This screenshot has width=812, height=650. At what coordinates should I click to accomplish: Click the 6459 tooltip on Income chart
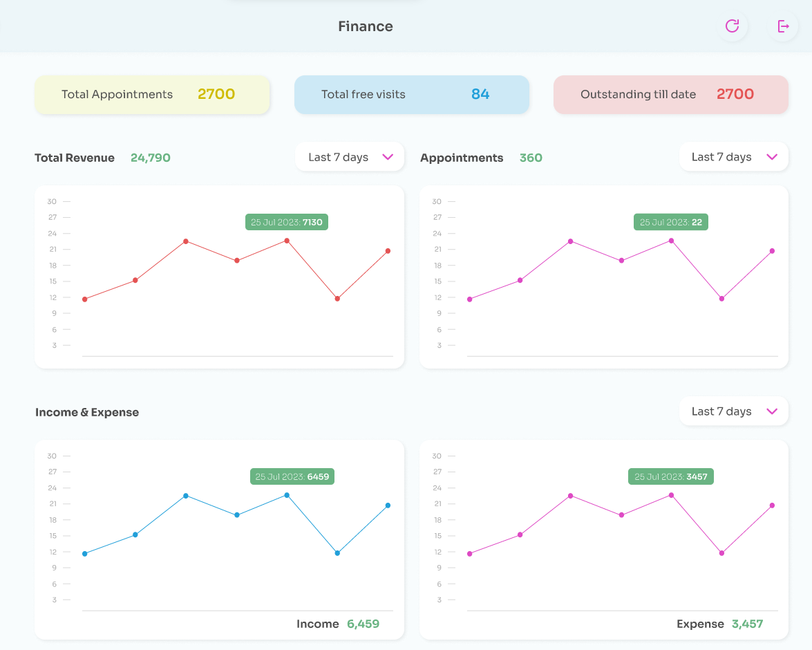pyautogui.click(x=292, y=476)
